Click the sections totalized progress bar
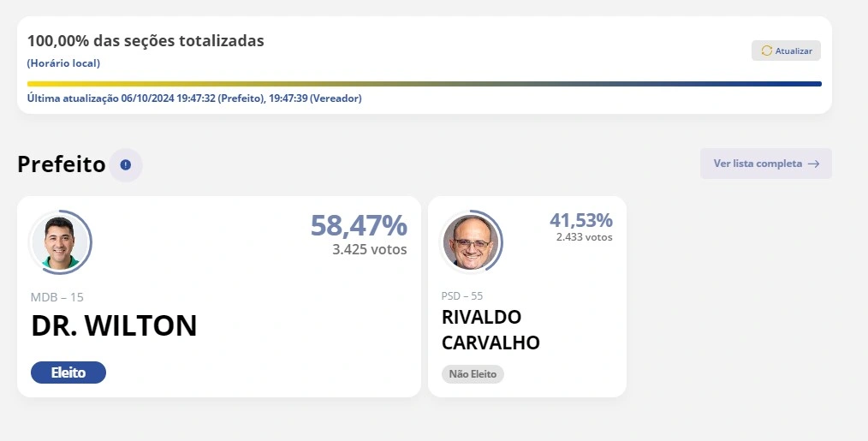 [x=424, y=84]
